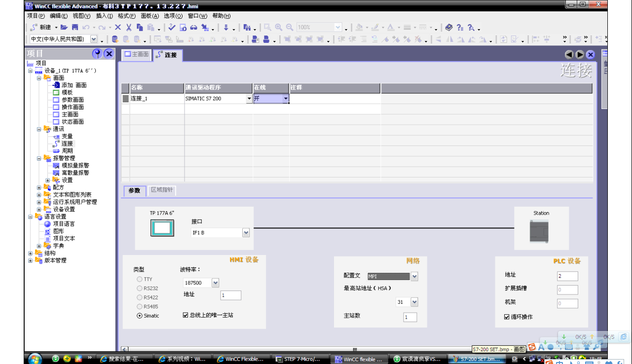Viewport: 632px width, 364px height.
Task: Open 模拟量报警 in the project tree
Action: click(75, 166)
